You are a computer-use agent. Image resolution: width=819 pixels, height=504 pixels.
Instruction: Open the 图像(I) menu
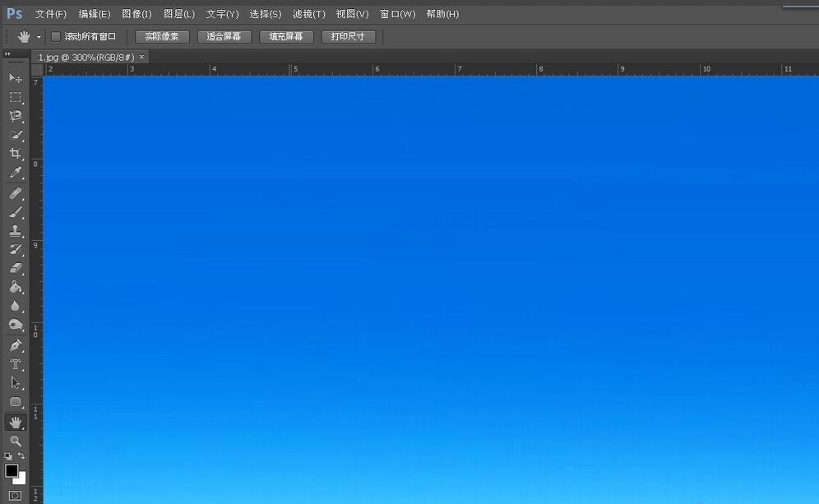click(x=136, y=14)
